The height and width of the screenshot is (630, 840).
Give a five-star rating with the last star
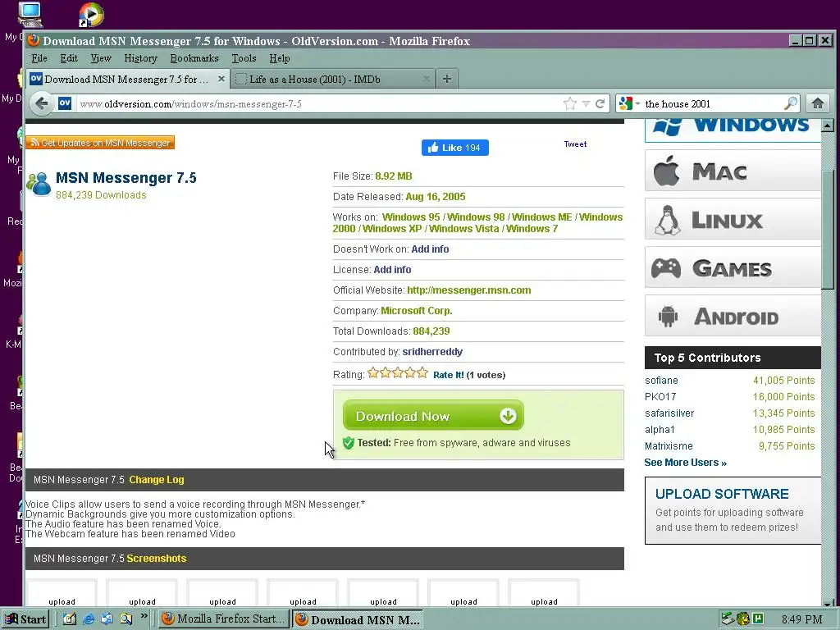pyautogui.click(x=422, y=372)
